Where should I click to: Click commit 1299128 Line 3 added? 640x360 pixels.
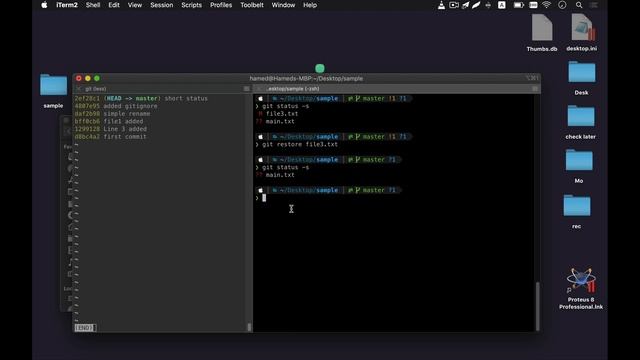tap(111, 129)
